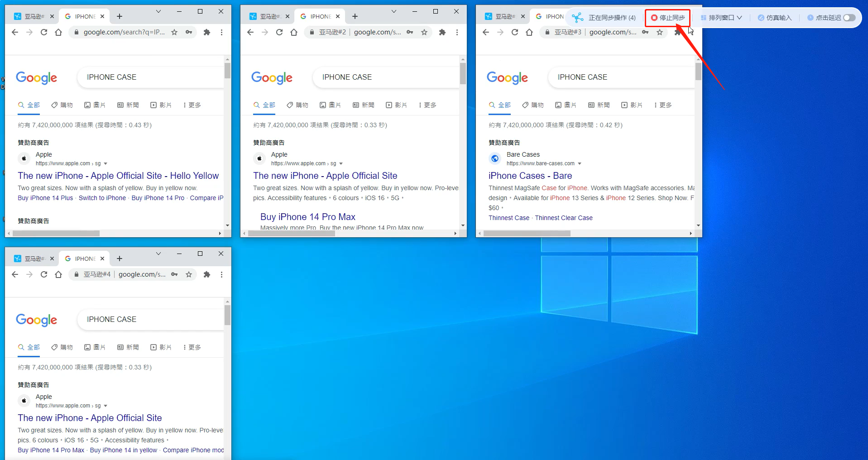Image resolution: width=868 pixels, height=460 pixels.
Task: Open 更多 more menu in first window
Action: pos(192,105)
